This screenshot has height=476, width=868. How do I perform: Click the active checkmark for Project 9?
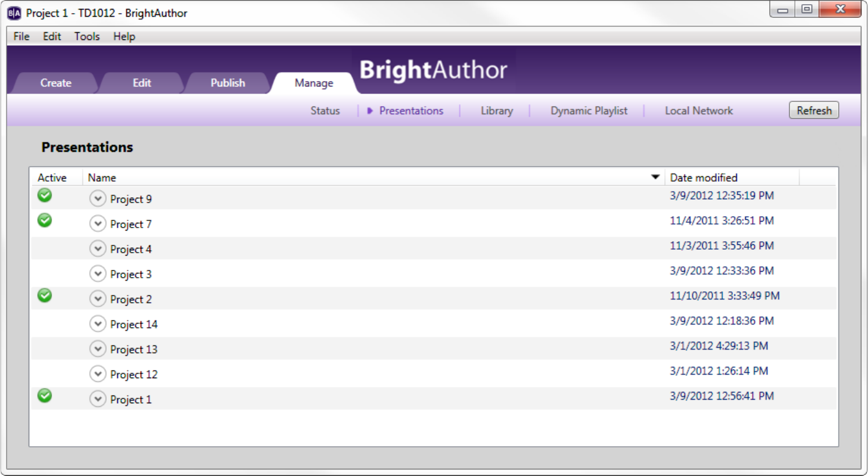point(45,195)
